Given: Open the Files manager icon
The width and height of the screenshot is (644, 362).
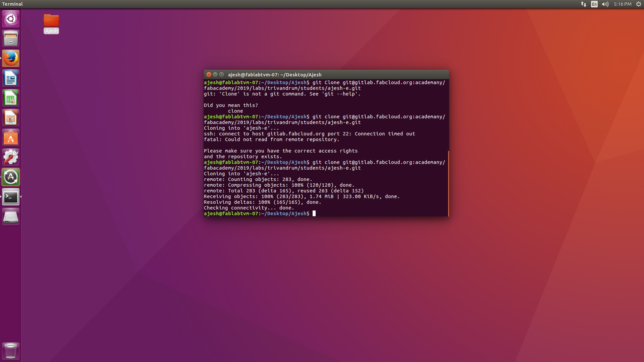Looking at the screenshot, I should [x=10, y=38].
